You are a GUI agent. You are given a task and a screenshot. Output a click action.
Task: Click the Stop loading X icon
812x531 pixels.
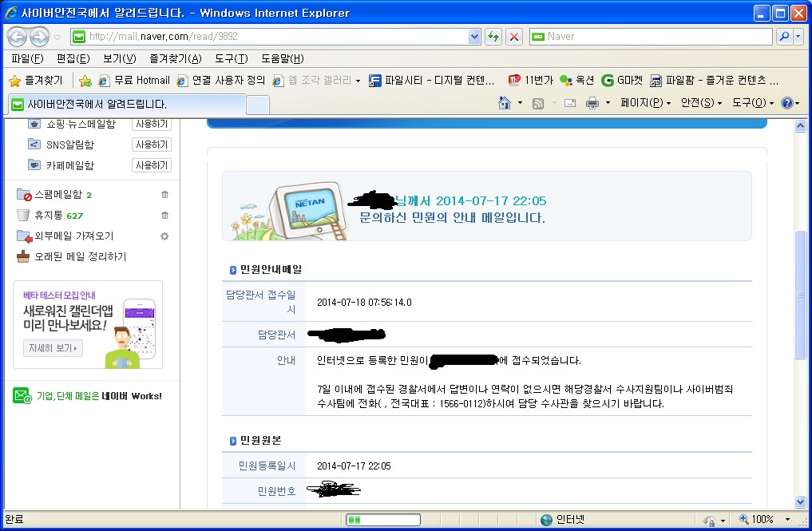click(x=514, y=37)
